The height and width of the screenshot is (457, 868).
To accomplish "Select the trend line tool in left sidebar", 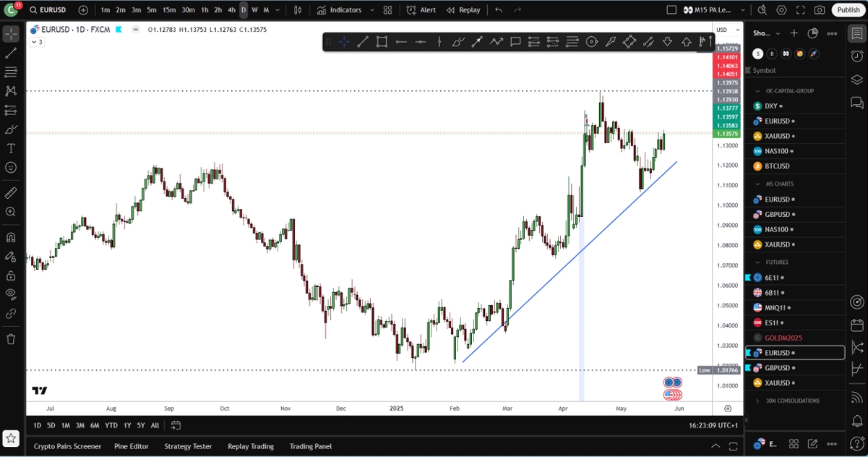I will click(11, 54).
